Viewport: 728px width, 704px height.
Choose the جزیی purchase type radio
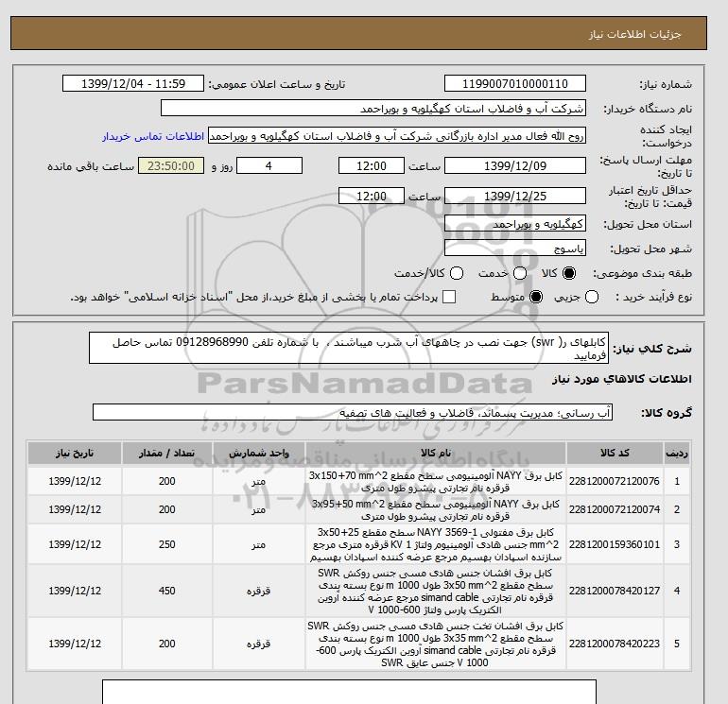(x=592, y=297)
